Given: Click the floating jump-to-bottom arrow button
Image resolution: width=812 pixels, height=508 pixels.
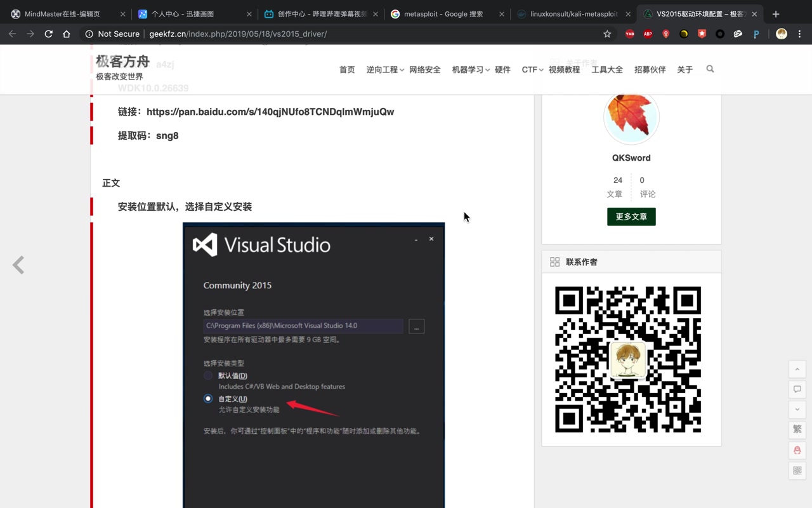Looking at the screenshot, I should pos(797,410).
